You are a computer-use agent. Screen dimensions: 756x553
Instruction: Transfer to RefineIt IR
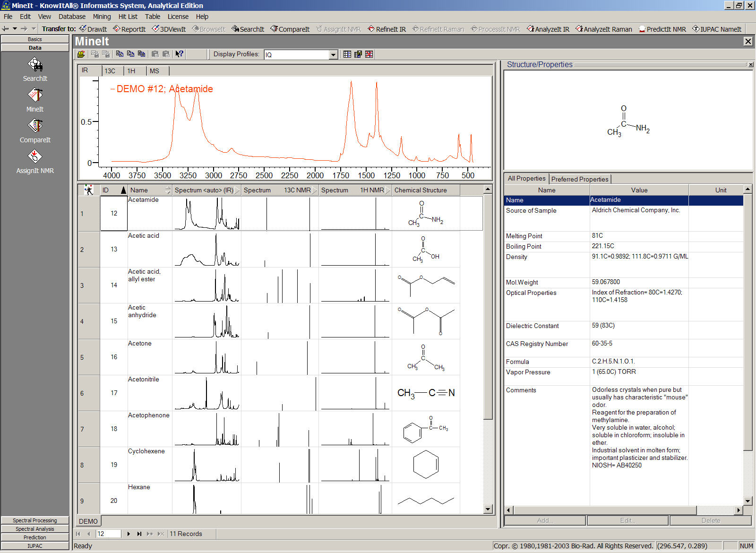click(387, 29)
